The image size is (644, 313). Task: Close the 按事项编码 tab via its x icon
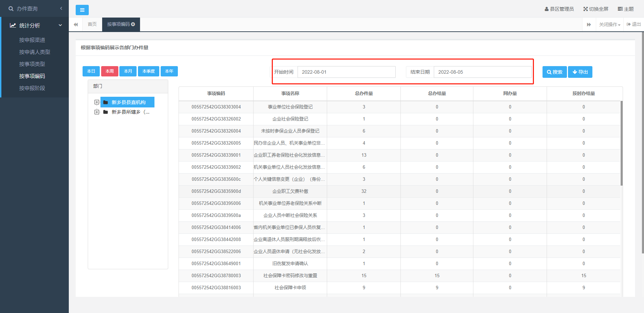tap(133, 24)
